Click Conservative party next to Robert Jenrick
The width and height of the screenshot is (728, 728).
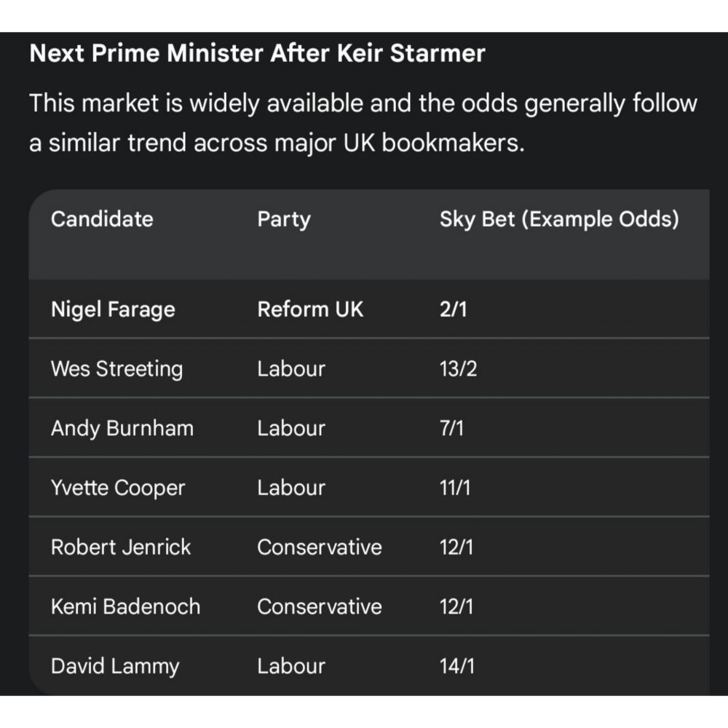point(319,547)
